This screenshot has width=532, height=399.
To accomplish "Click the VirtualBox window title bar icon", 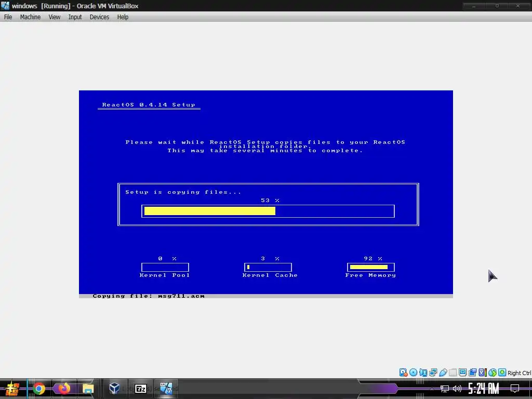I will [5, 6].
